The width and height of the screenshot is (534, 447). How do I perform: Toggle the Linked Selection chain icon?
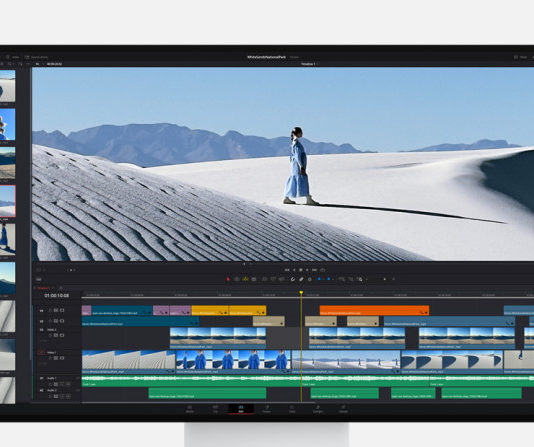(x=301, y=279)
